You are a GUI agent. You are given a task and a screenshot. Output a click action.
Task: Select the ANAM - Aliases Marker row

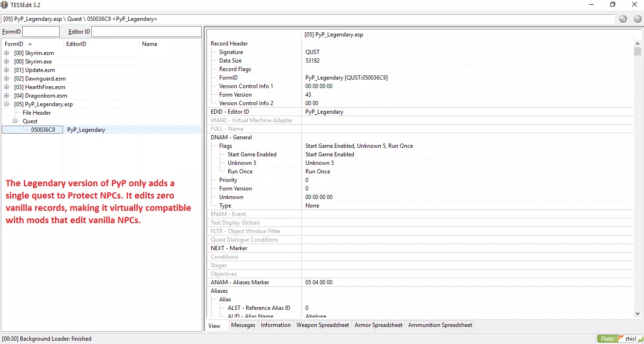(x=420, y=282)
